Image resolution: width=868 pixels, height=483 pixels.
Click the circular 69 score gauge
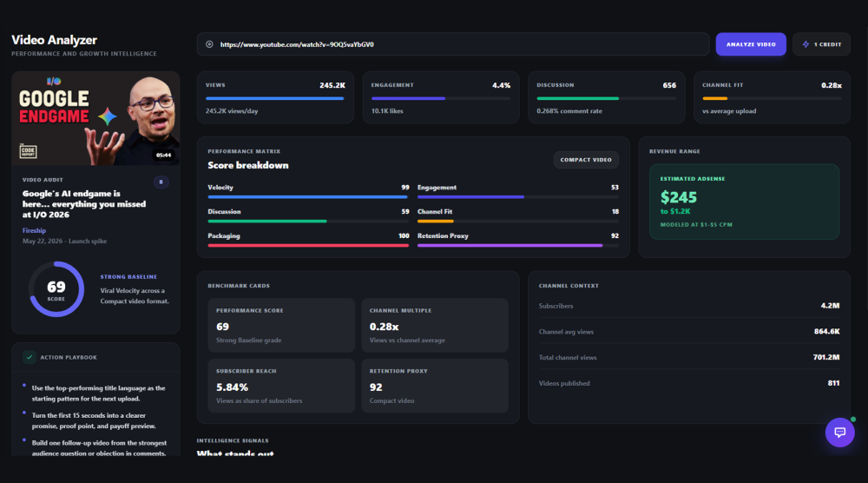56,289
